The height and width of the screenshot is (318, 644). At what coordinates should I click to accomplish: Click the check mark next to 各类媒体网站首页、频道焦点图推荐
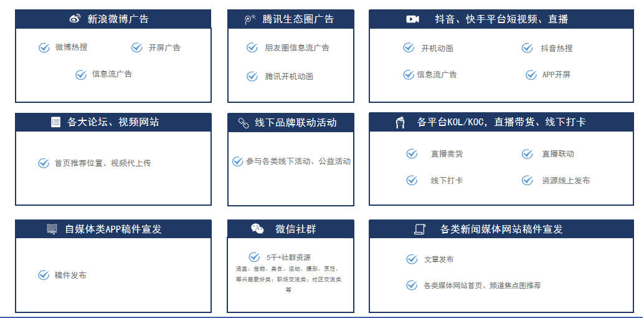pyautogui.click(x=412, y=285)
